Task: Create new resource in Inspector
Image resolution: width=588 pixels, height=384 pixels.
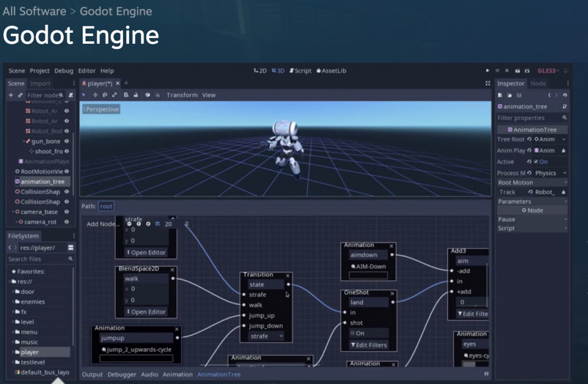Action: point(500,95)
